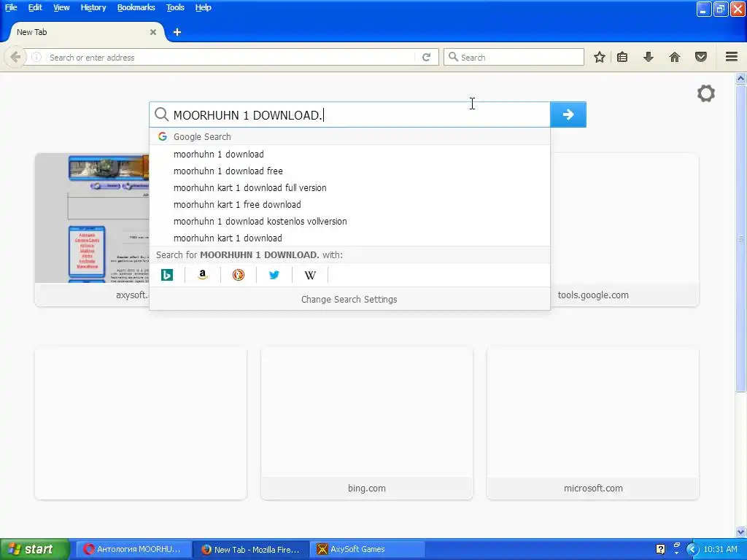This screenshot has height=560, width=747.
Task: Open the Tools menu
Action: 175,7
